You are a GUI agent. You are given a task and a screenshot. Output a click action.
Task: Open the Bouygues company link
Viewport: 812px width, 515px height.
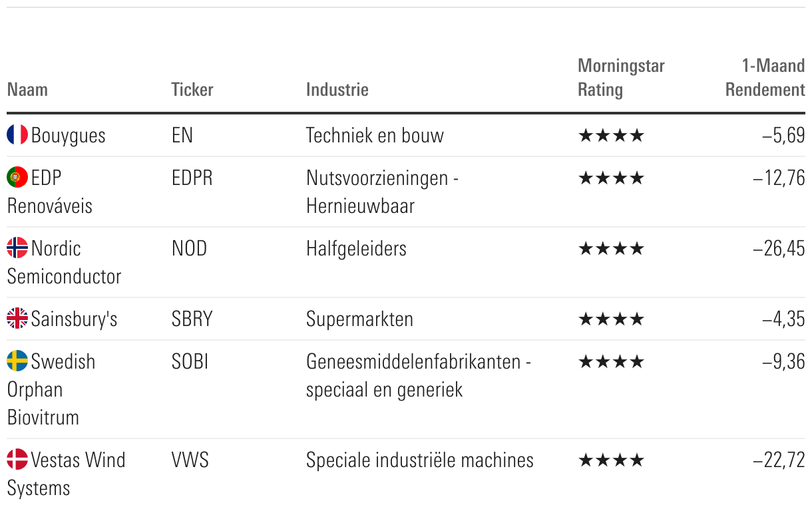(68, 136)
